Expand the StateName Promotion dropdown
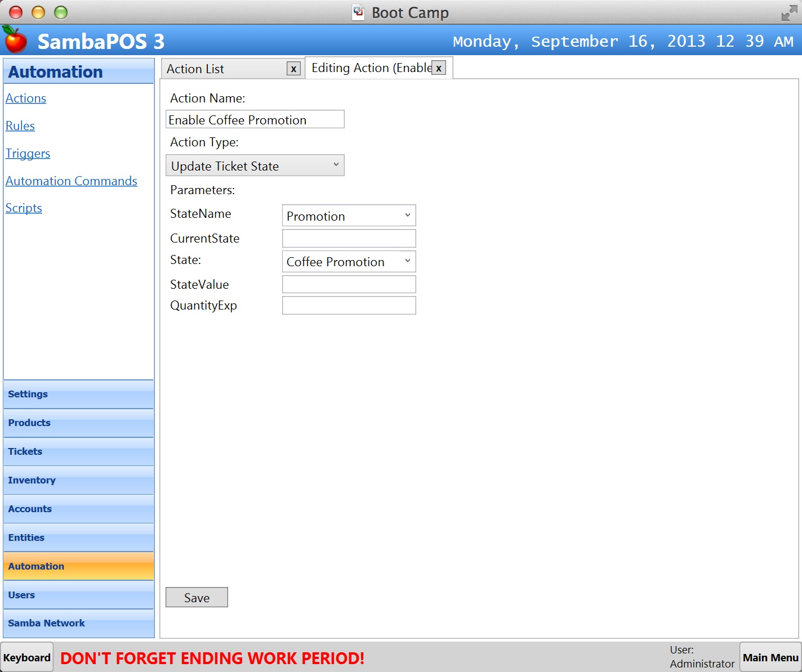Viewport: 802px width, 672px height. [x=349, y=216]
